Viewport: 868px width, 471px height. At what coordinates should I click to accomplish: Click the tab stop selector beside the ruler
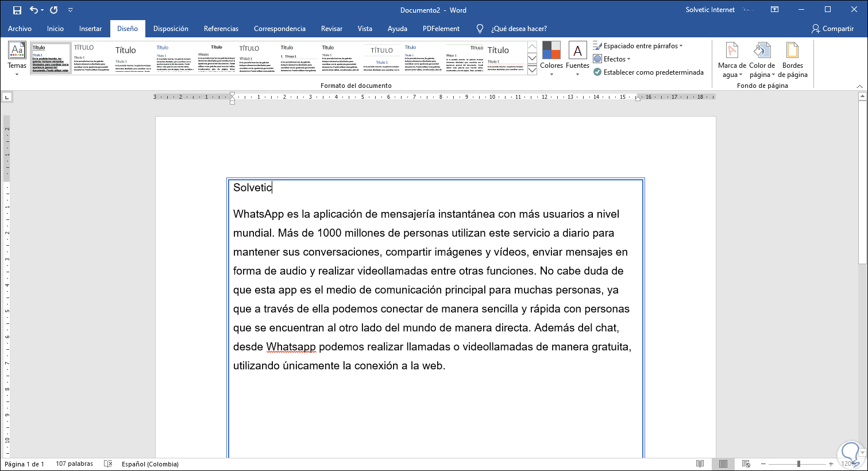click(7, 98)
